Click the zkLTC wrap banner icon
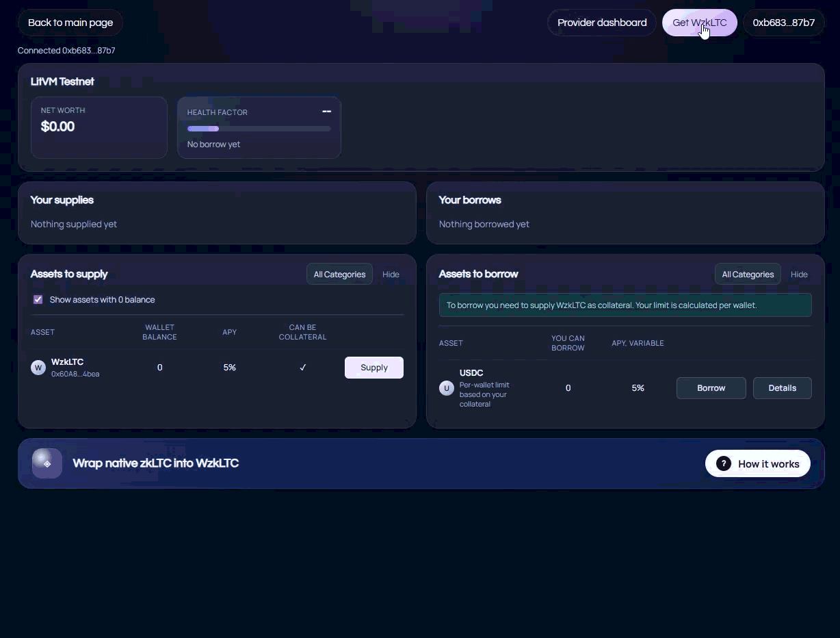The height and width of the screenshot is (638, 840). pyautogui.click(x=47, y=463)
